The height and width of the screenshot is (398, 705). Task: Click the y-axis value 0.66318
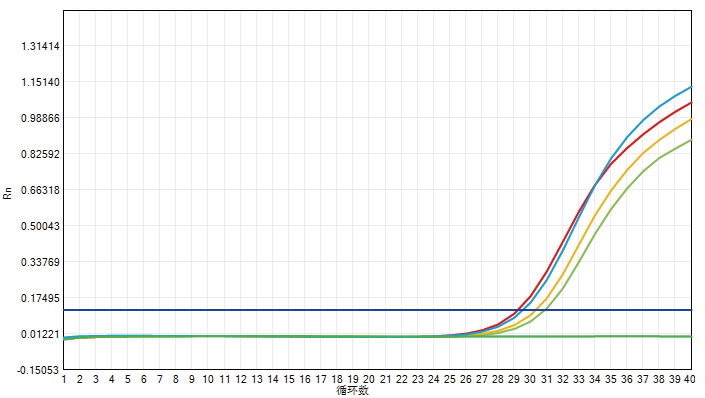point(40,190)
